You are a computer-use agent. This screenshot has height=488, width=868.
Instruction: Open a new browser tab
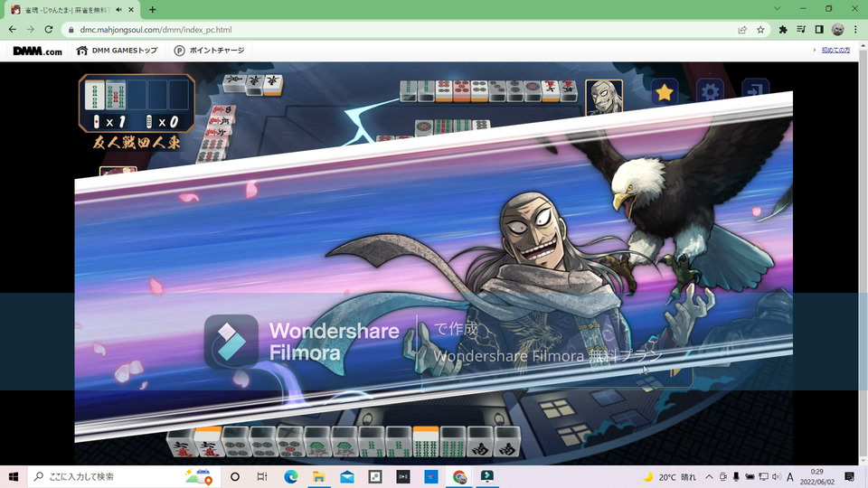(152, 9)
